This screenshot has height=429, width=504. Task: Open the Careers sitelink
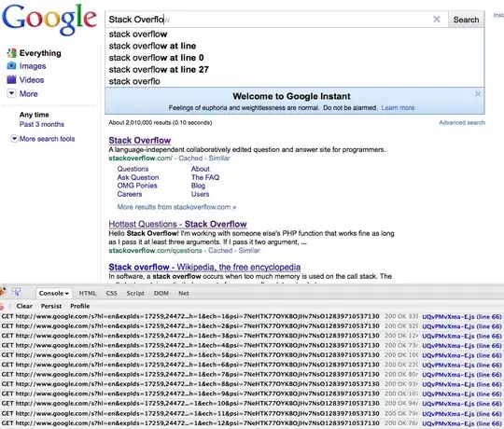130,194
